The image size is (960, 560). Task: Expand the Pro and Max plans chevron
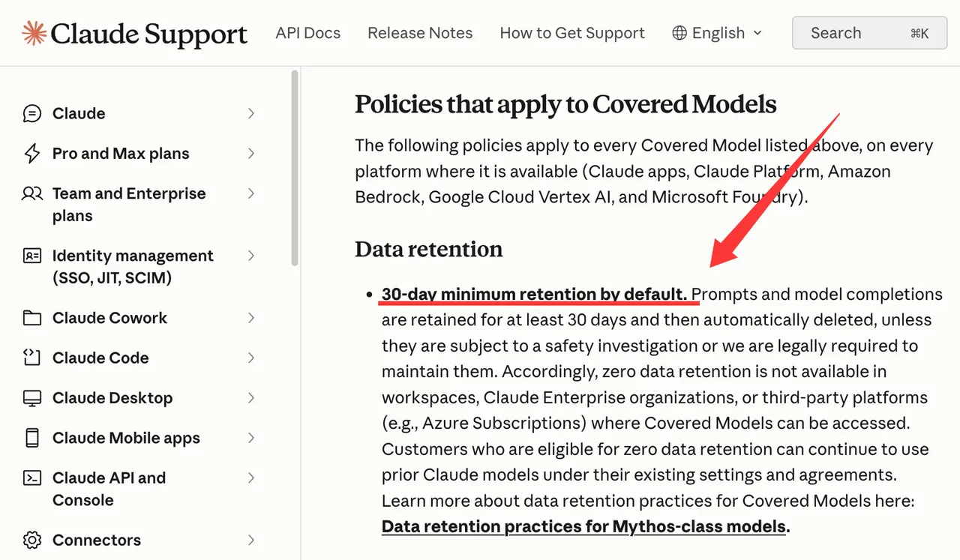[251, 154]
